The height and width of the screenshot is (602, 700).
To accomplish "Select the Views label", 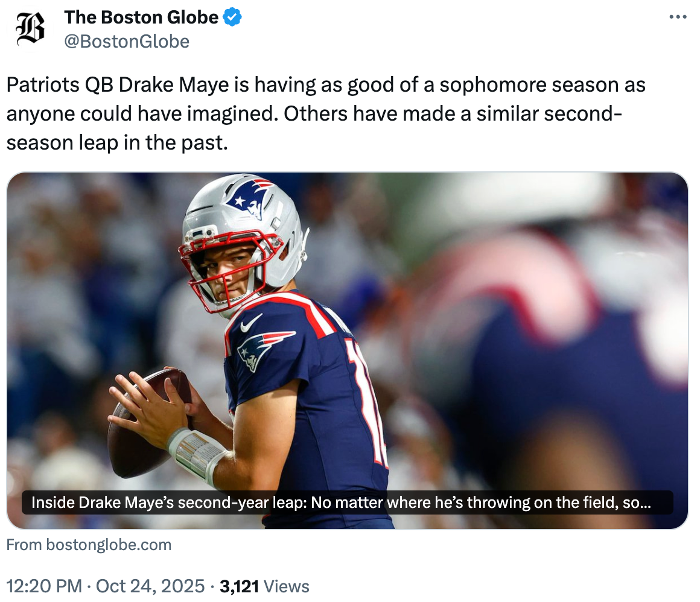I will tap(286, 586).
